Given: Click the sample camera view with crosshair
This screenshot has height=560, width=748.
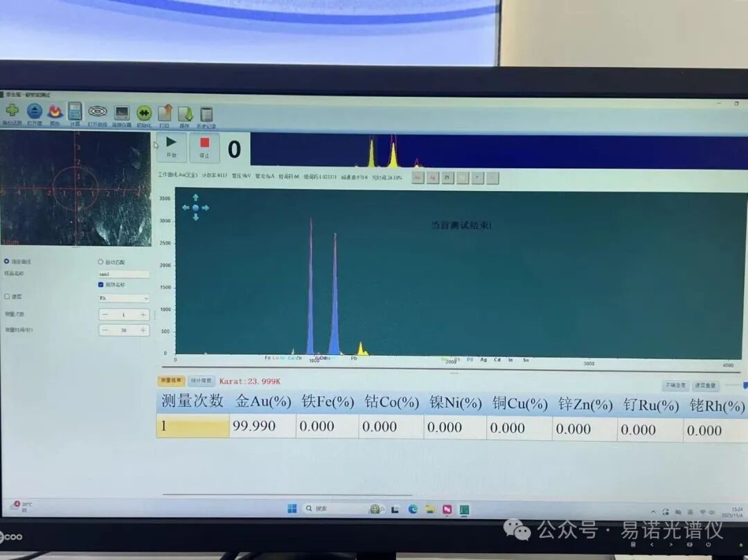Looking at the screenshot, I should 75,188.
